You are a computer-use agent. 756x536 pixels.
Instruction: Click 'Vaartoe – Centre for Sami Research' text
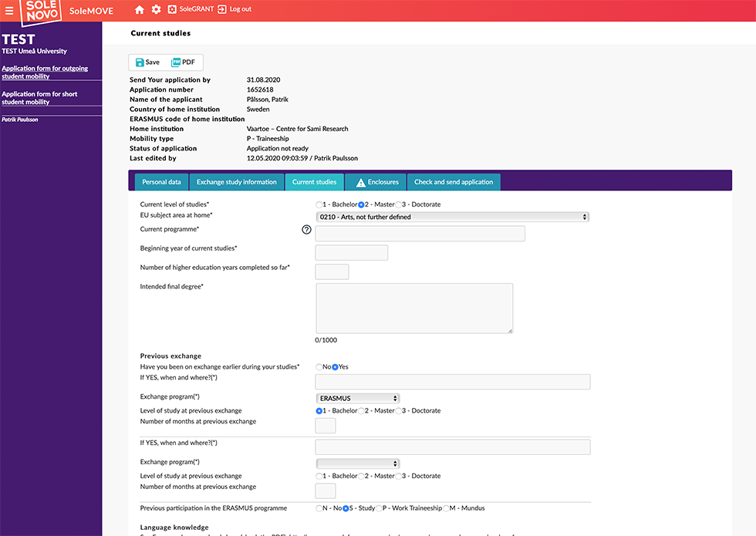298,129
